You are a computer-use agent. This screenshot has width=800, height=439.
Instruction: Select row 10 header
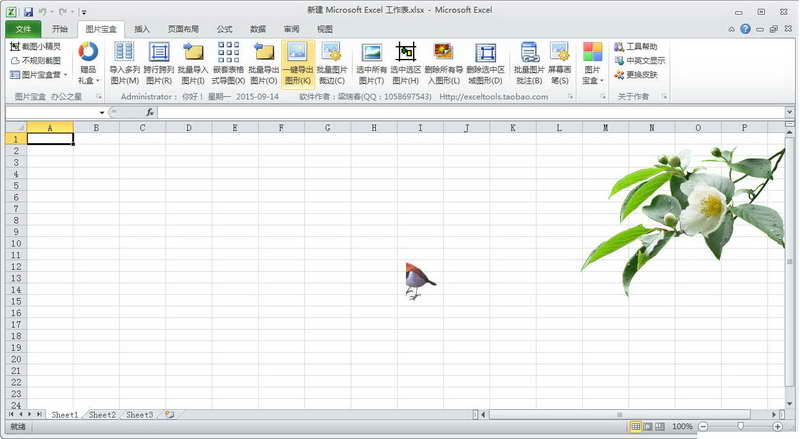16,243
